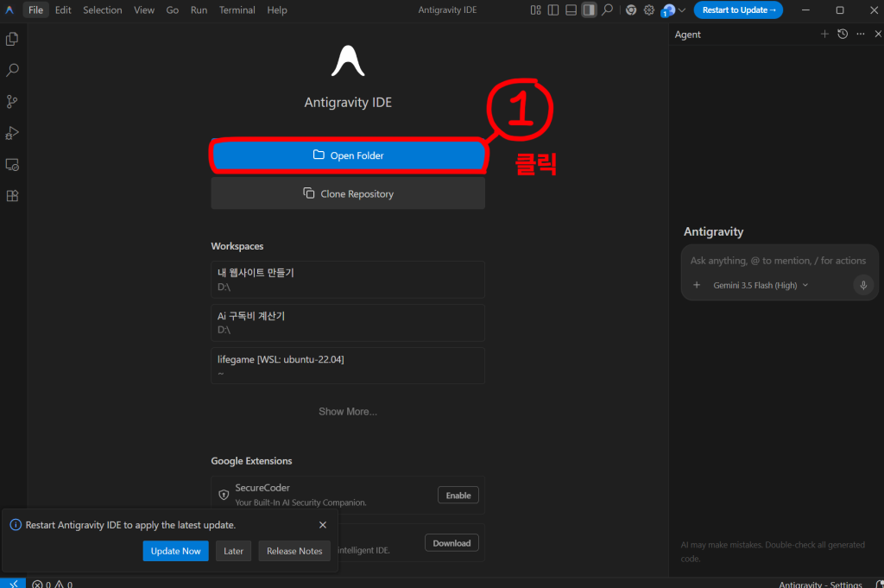This screenshot has height=588, width=884.
Task: Open the Extensions view
Action: pos(12,196)
